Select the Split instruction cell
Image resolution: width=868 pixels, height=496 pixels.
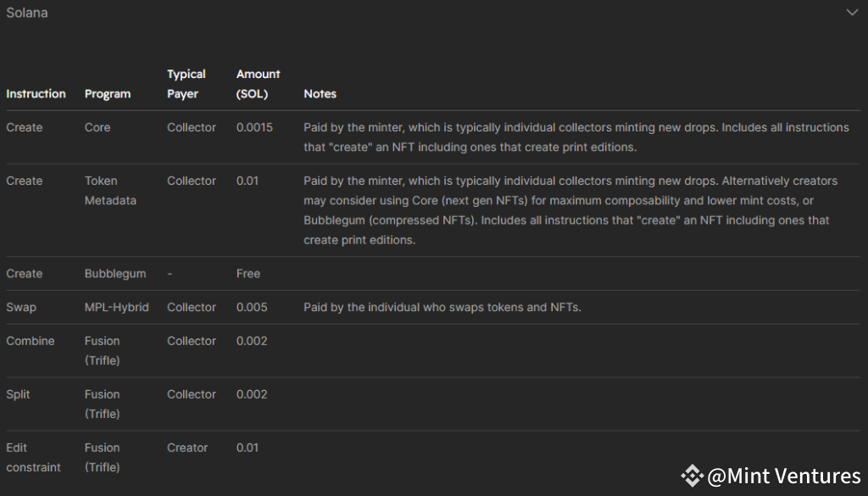pos(18,394)
